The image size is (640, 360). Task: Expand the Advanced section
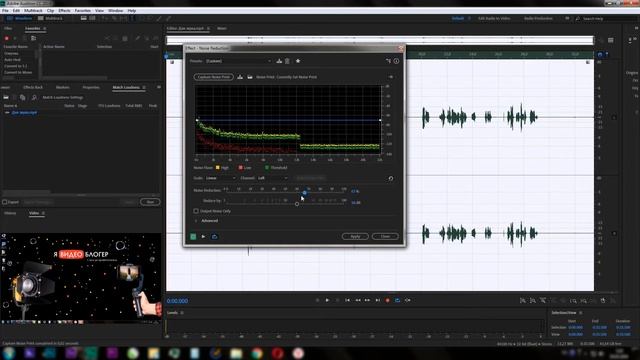196,221
